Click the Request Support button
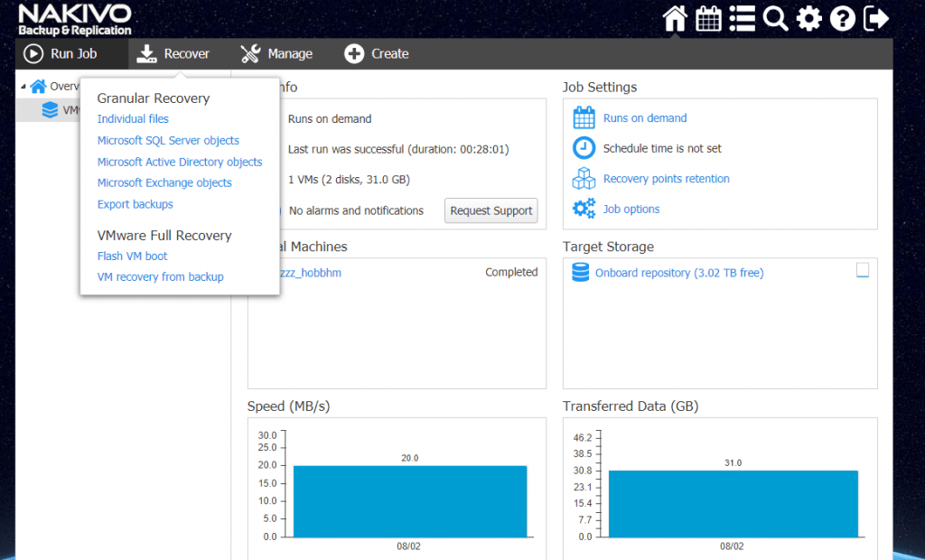Viewport: 925px width, 560px height. [491, 210]
